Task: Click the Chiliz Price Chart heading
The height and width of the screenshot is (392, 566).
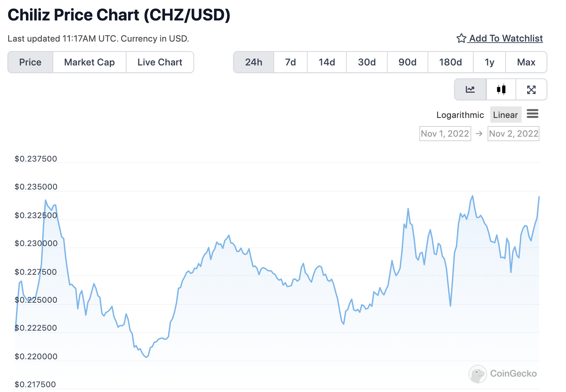Action: coord(119,15)
